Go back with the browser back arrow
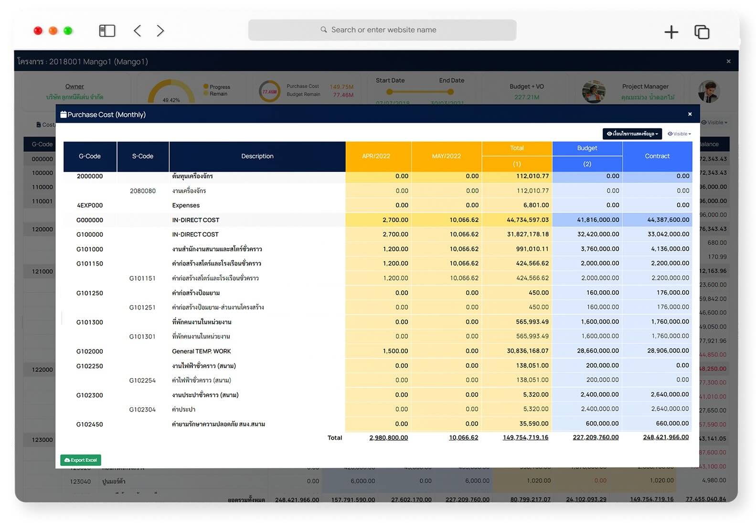The image size is (756, 532). pos(138,31)
